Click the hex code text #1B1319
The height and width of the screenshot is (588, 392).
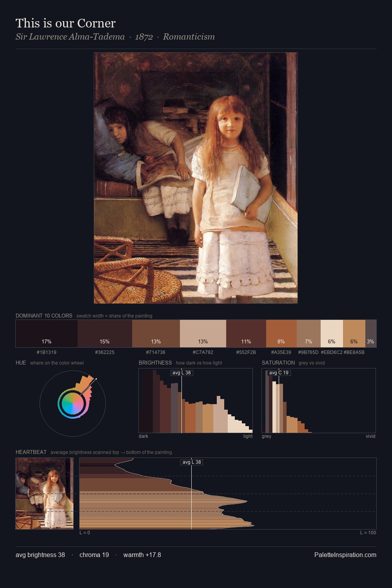pyautogui.click(x=46, y=352)
